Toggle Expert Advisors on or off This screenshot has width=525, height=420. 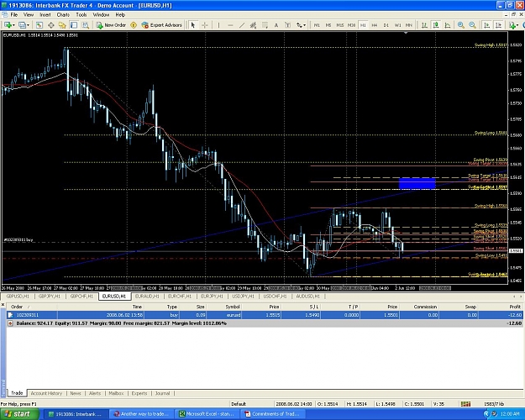pyautogui.click(x=162, y=25)
